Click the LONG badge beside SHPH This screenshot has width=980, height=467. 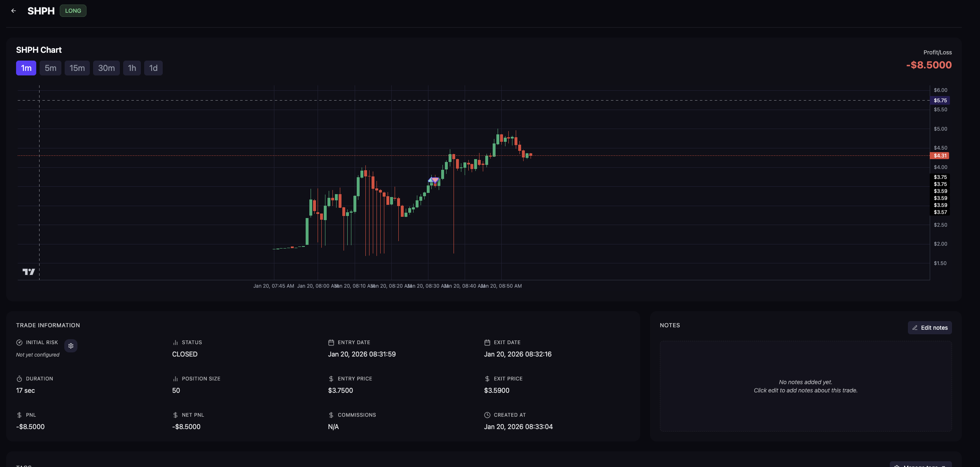(73, 11)
